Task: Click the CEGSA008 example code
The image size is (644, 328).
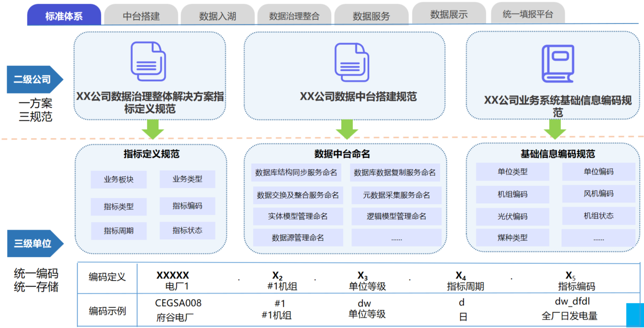Action: [178, 303]
